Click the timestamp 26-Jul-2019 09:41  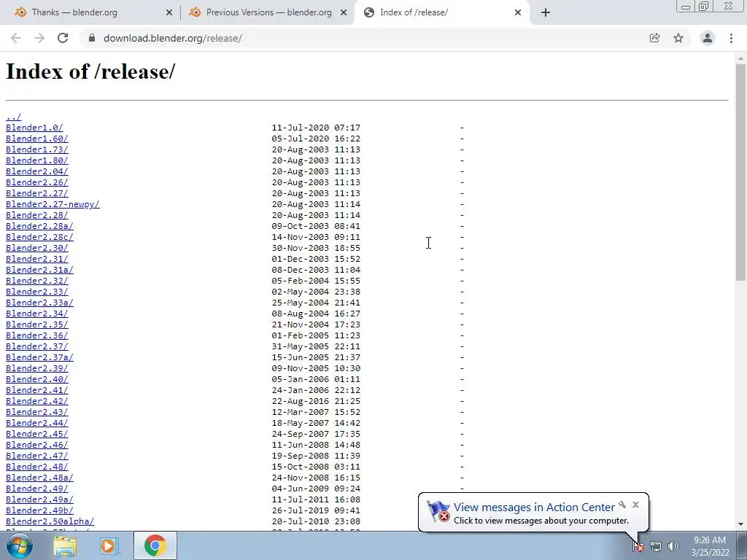316,511
